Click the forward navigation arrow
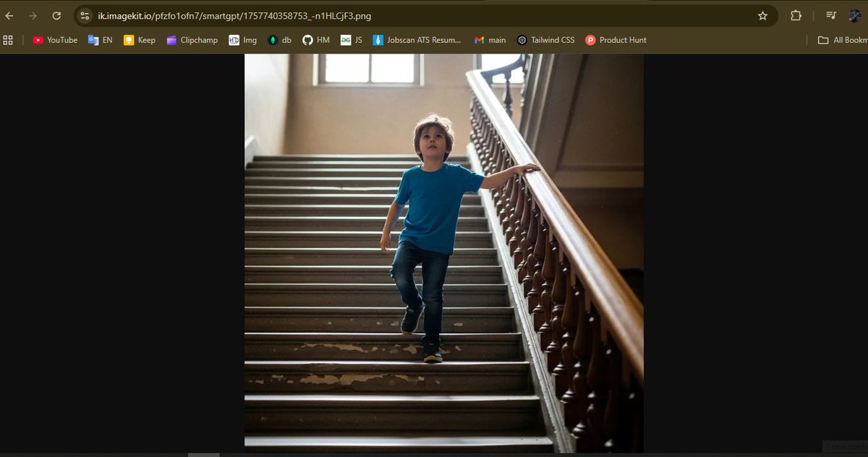Screen dimensions: 868x457 point(33,15)
